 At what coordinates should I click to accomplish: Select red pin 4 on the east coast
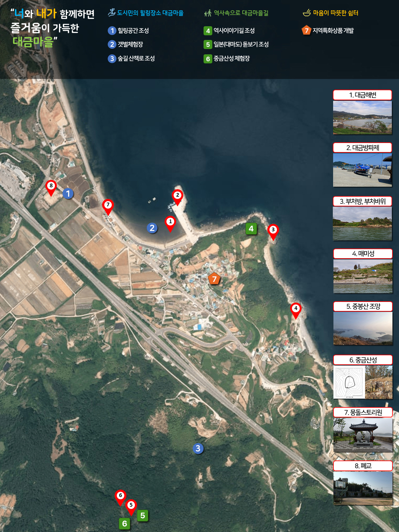[x=296, y=309]
